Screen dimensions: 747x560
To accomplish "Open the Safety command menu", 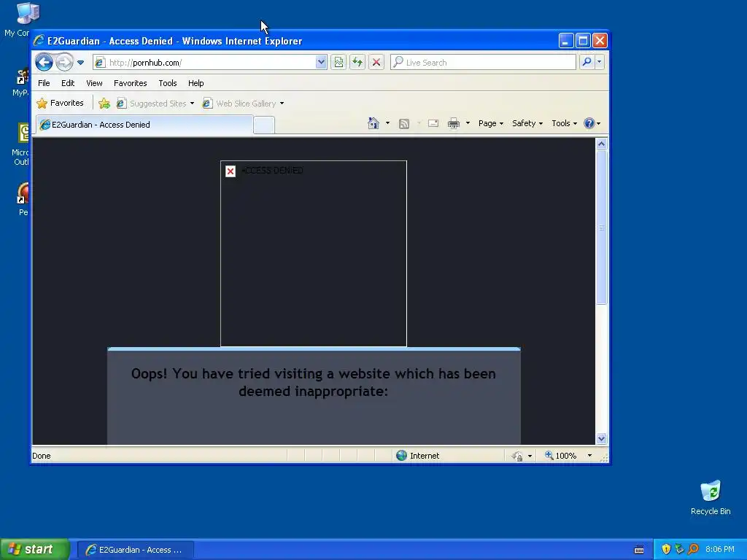I will coord(527,123).
